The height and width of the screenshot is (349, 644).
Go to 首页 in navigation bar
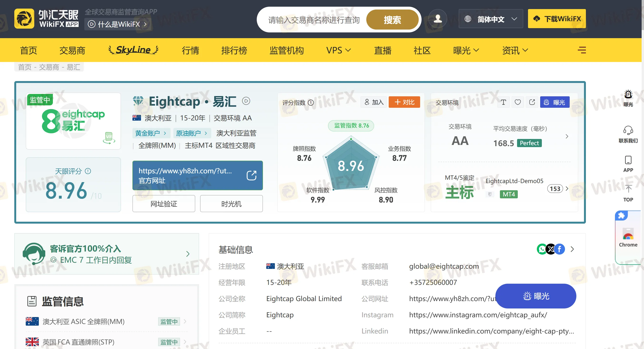coord(29,50)
